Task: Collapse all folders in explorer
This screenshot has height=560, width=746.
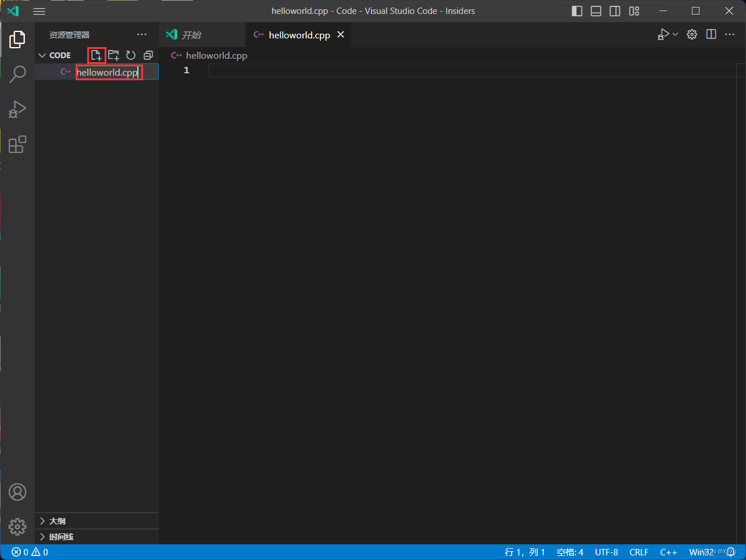Action: (148, 55)
